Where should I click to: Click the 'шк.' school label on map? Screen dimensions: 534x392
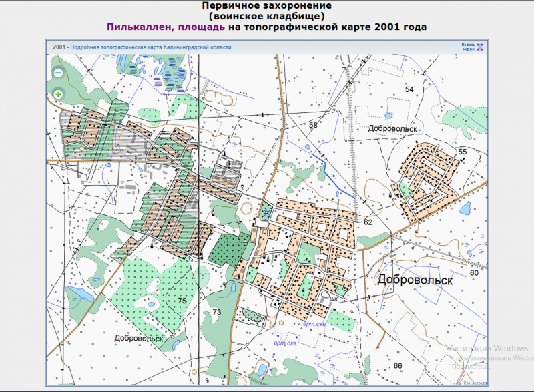click(334, 299)
